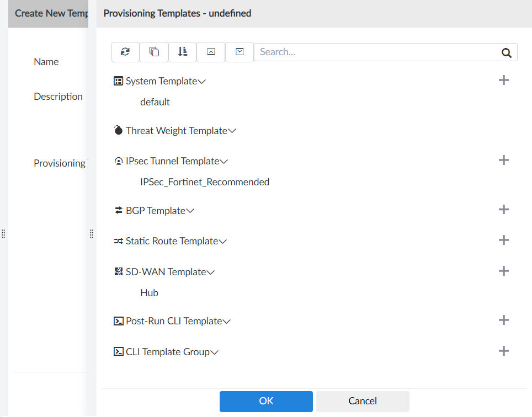Confirm selection with the OK button

pyautogui.click(x=266, y=401)
